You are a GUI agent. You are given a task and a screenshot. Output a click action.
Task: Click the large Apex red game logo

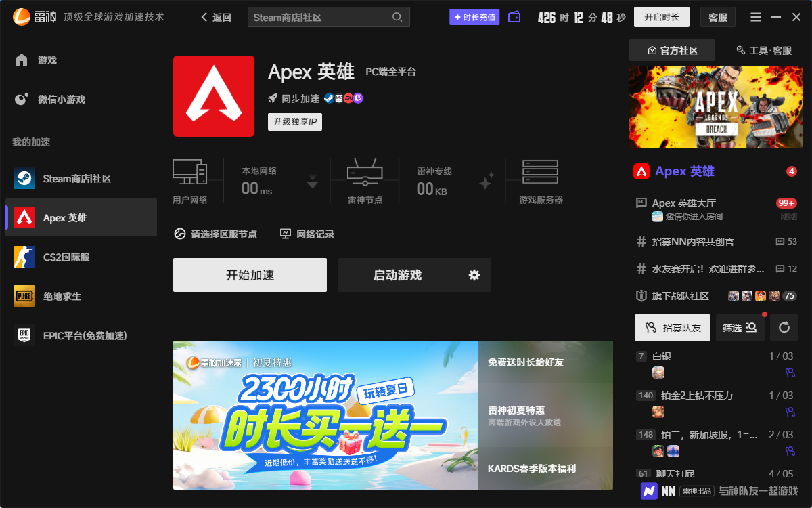tap(214, 96)
